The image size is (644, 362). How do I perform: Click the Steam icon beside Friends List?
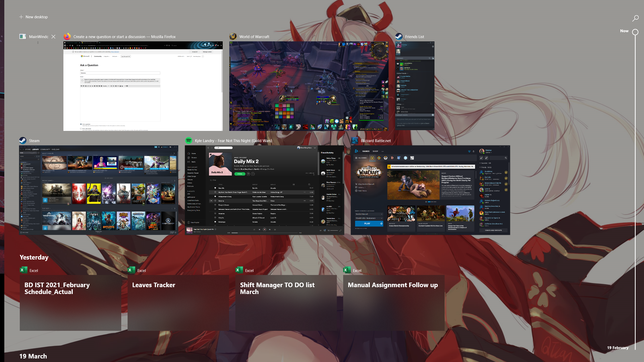tap(399, 37)
